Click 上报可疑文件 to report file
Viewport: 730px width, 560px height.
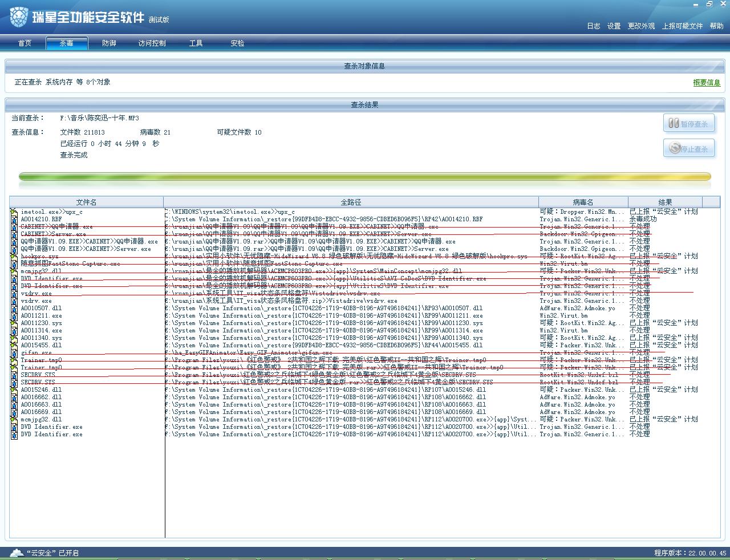682,26
